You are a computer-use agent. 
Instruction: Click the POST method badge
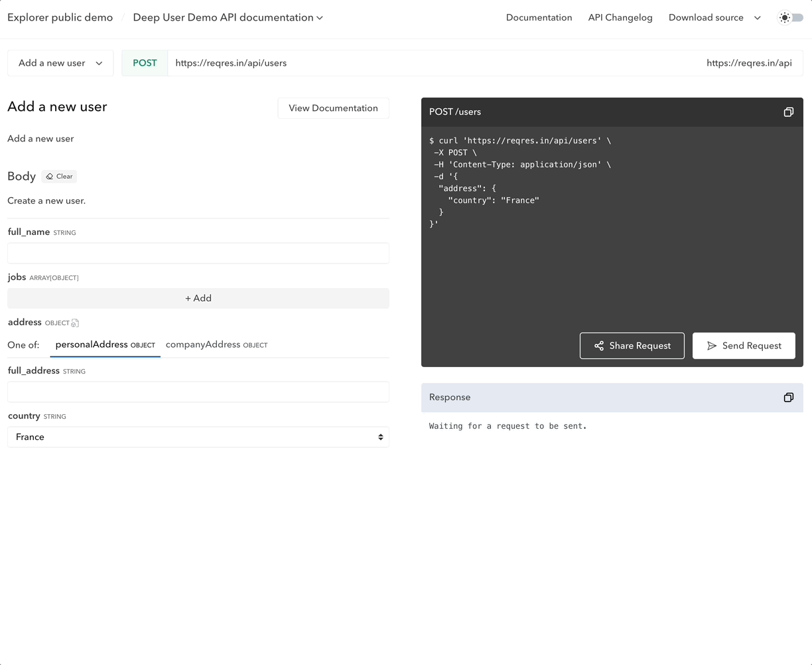(x=145, y=63)
